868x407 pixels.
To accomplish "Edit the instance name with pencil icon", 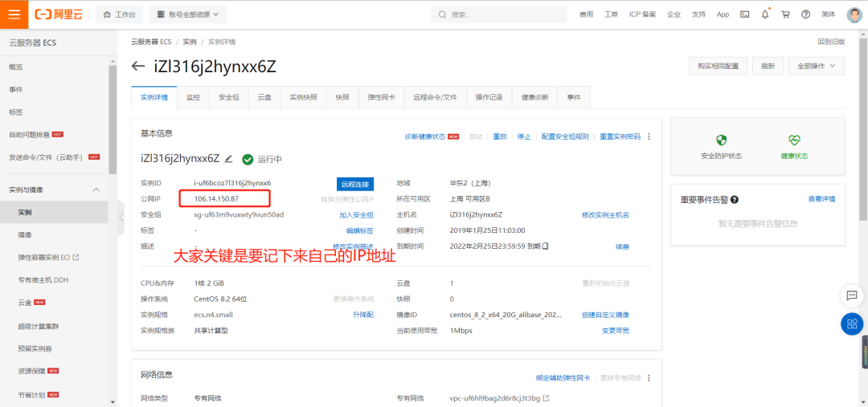I will [x=228, y=159].
